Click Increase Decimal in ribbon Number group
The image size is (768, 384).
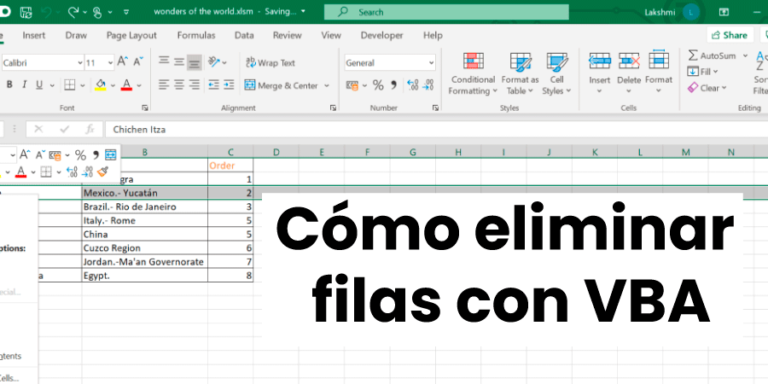pos(412,86)
